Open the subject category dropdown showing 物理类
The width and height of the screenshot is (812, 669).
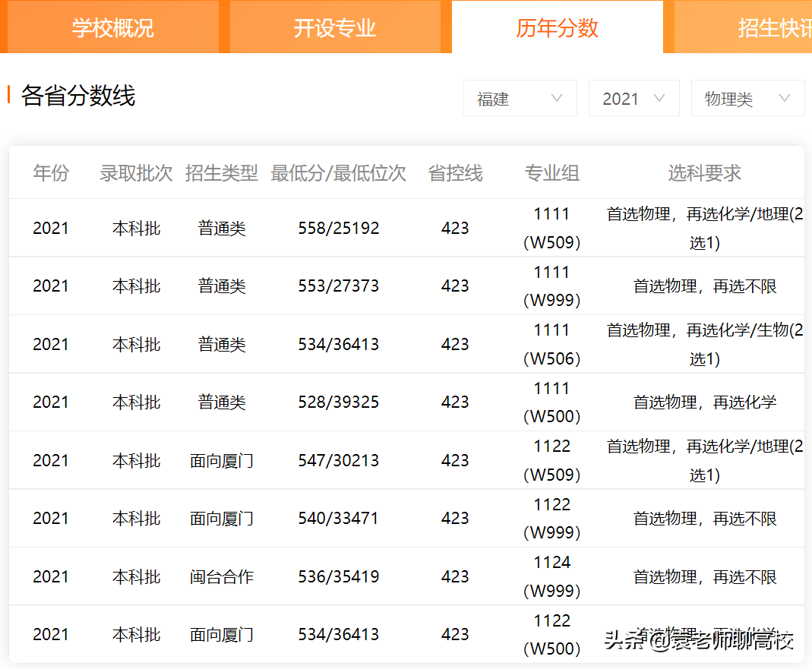(x=747, y=98)
